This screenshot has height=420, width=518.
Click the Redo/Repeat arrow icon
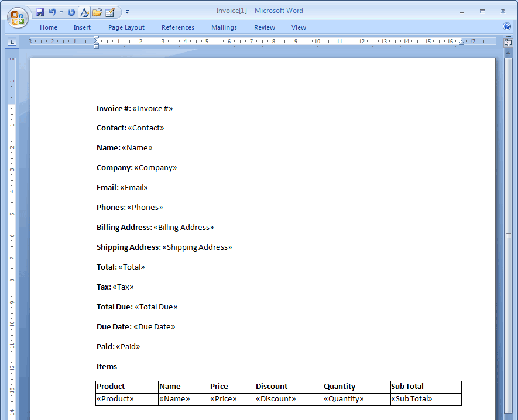[71, 12]
